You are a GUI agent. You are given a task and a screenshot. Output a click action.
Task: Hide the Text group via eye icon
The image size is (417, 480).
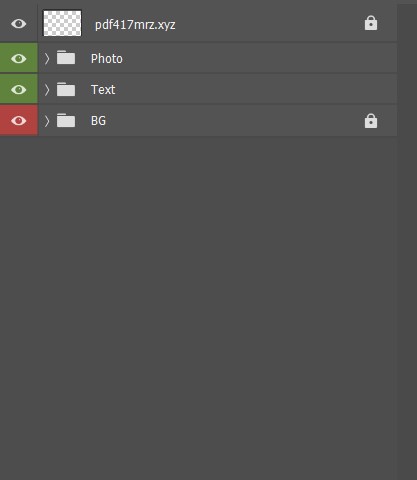pyautogui.click(x=18, y=90)
